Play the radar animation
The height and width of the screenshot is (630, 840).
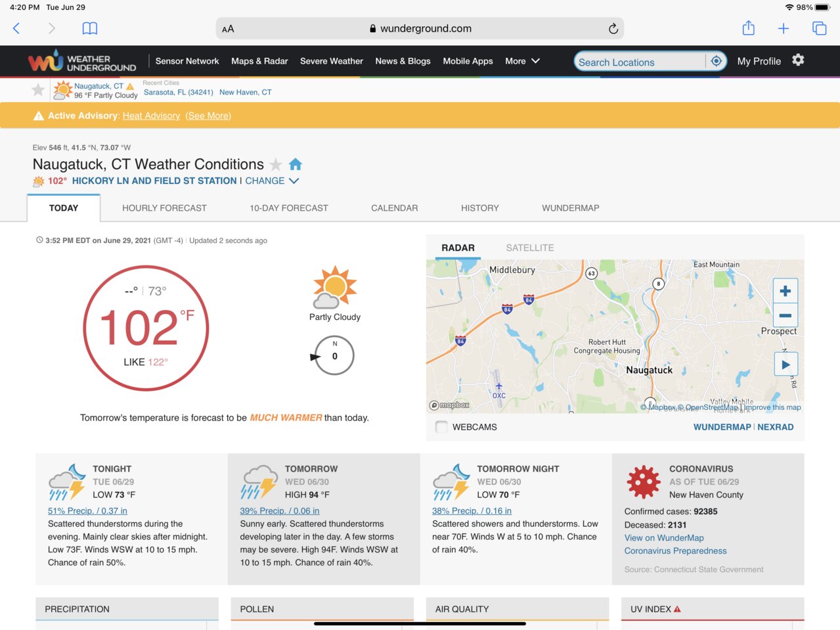point(785,365)
